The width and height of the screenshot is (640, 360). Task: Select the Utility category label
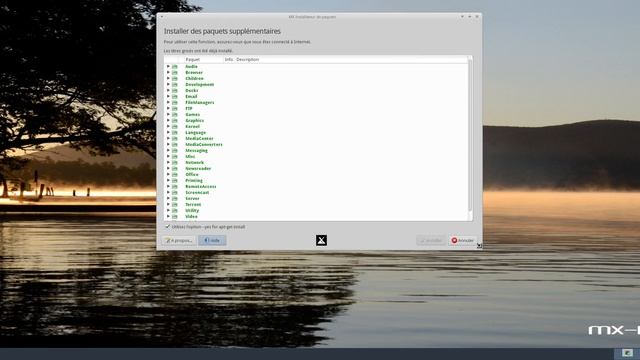click(x=192, y=211)
